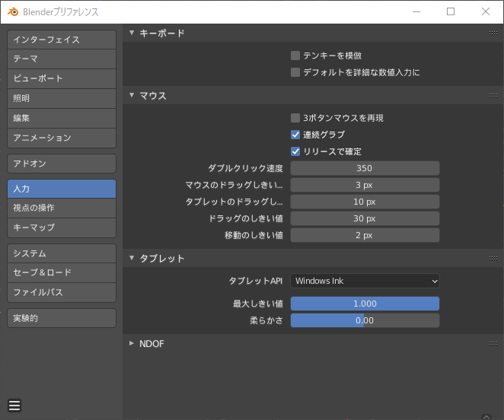504x420 pixels.
Task: Grab the NDOF panel drag handle
Action: [x=493, y=343]
